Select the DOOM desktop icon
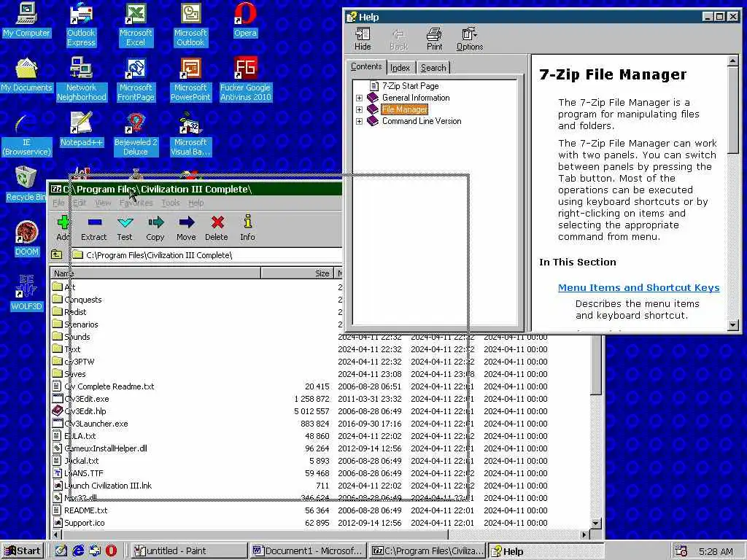Screen dimensions: 747x560 coord(27,238)
